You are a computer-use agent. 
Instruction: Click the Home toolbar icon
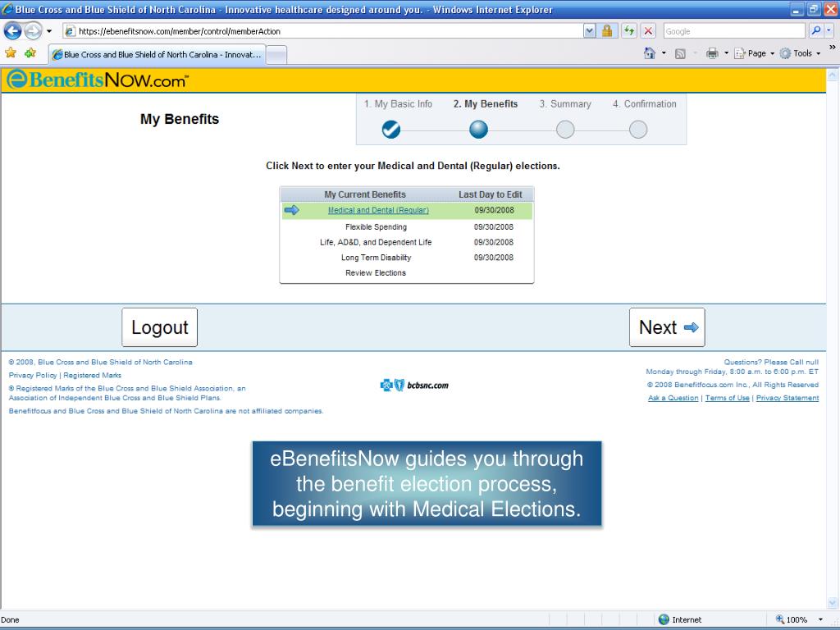[650, 53]
